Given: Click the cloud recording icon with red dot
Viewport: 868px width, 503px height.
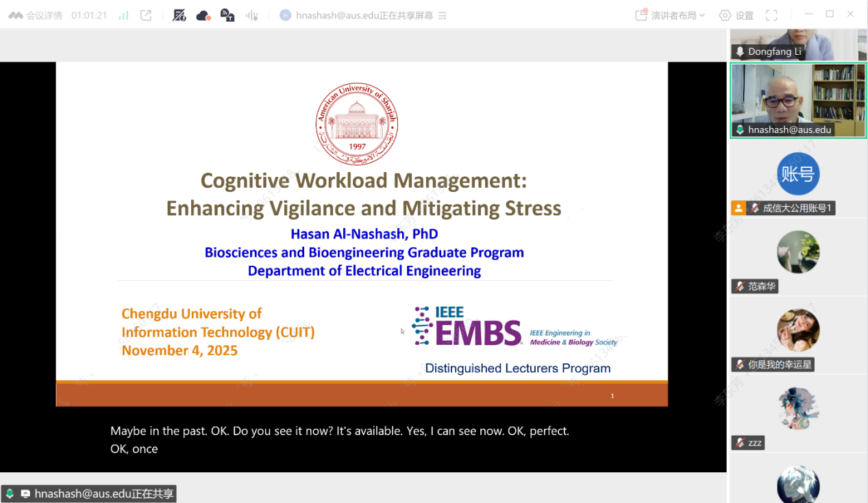Looking at the screenshot, I should tap(203, 15).
